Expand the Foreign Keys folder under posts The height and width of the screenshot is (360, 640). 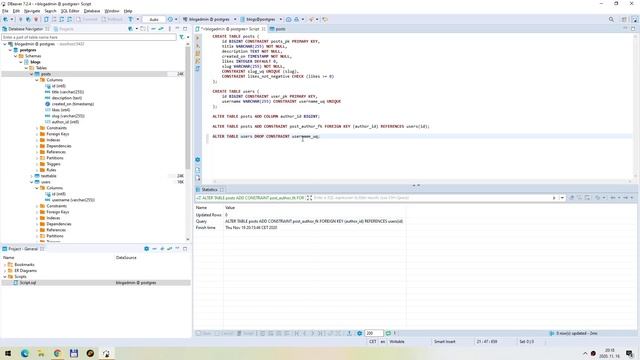37,134
